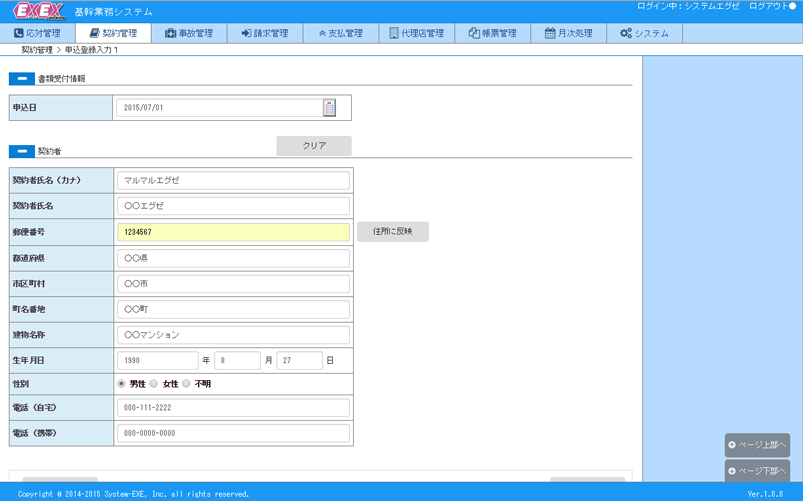This screenshot has width=803, height=501.
Task: Click the クリア button
Action: pos(314,146)
